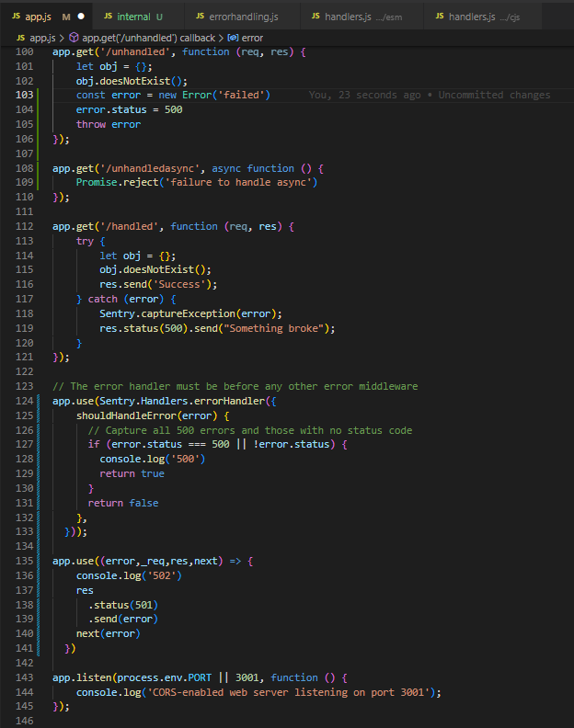
Task: Click the cube symbol icon in breadcrumb
Action: (74, 38)
